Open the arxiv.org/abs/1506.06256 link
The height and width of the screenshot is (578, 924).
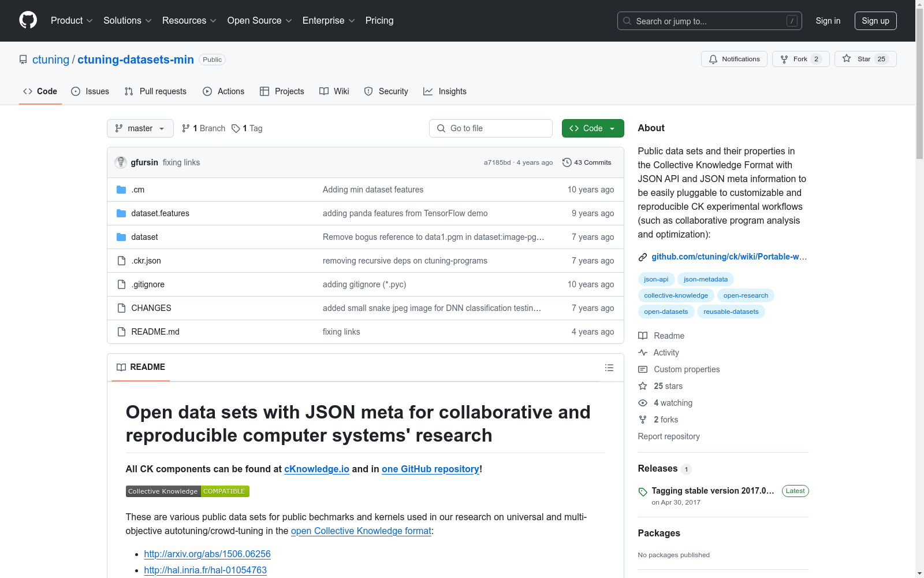click(207, 554)
